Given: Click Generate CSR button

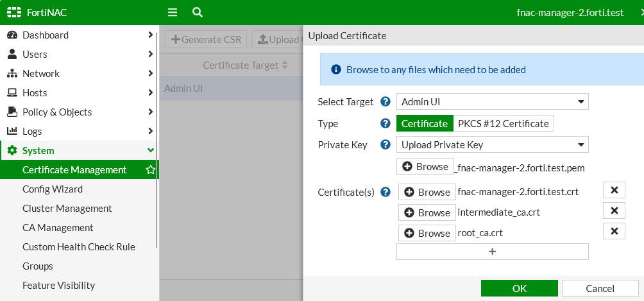Looking at the screenshot, I should 206,40.
